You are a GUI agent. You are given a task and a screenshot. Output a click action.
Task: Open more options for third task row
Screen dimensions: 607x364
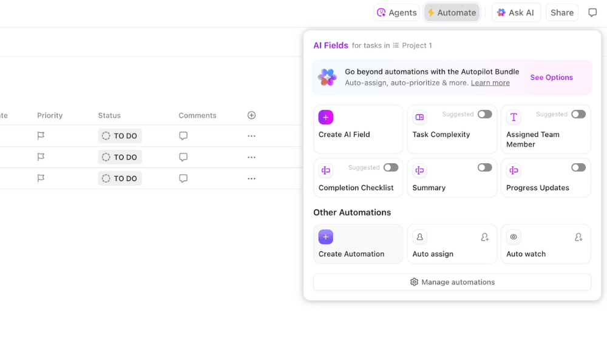(251, 178)
